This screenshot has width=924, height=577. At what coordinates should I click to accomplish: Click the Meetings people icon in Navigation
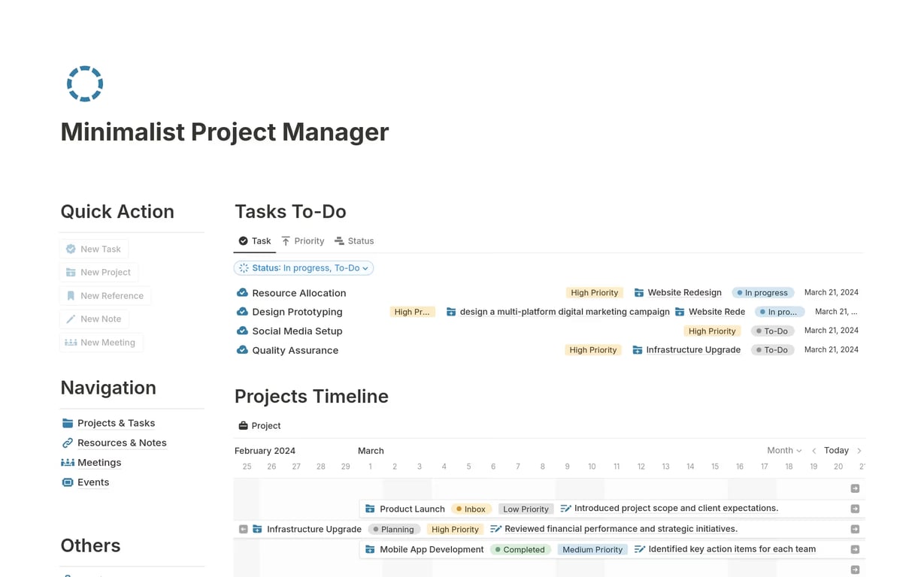pos(68,462)
